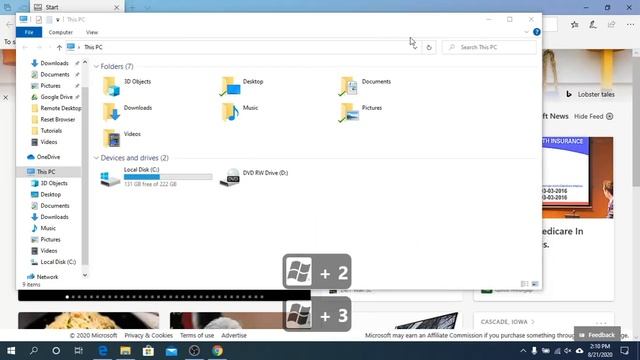
Task: Click the refresh button in address bar
Action: click(429, 47)
